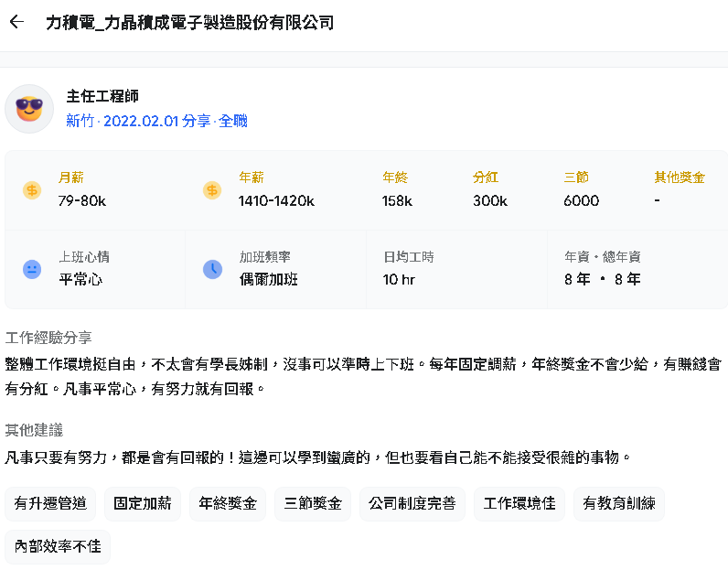The width and height of the screenshot is (728, 570).
Task: Select the 有升遷管道 tag
Action: tap(50, 503)
